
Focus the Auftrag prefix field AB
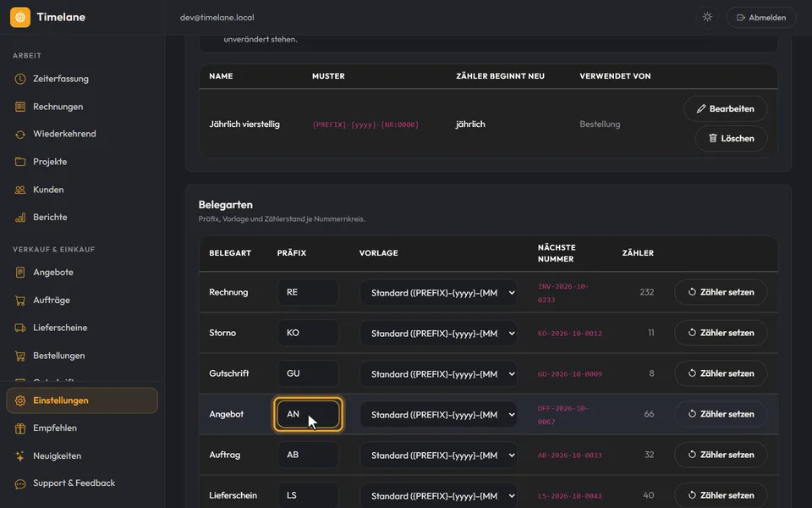pos(308,455)
